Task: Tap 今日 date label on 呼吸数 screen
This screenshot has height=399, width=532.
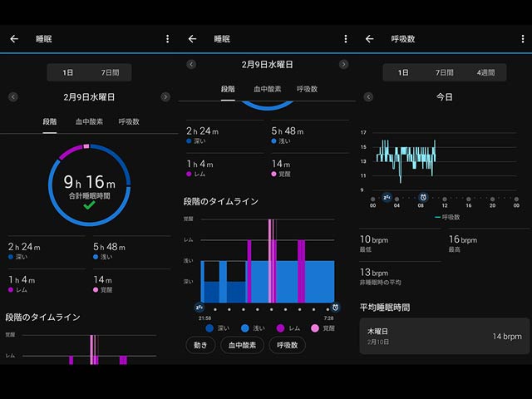Action: 445,97
